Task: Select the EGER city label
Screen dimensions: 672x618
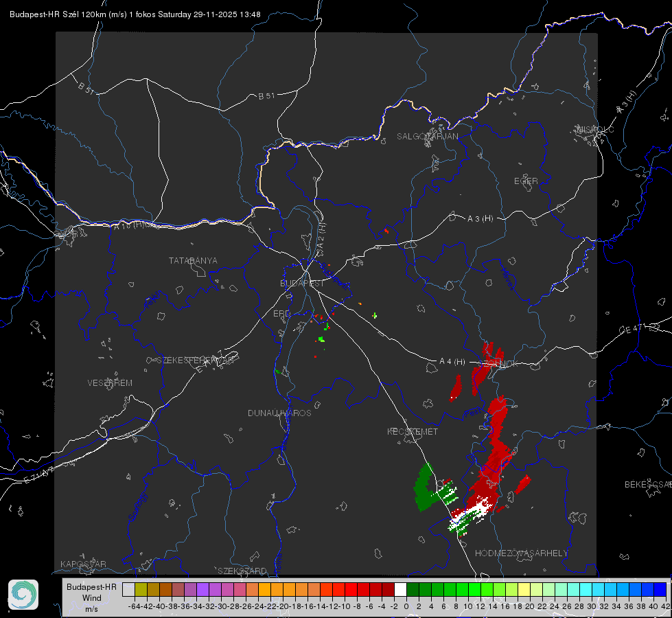Action: click(526, 181)
